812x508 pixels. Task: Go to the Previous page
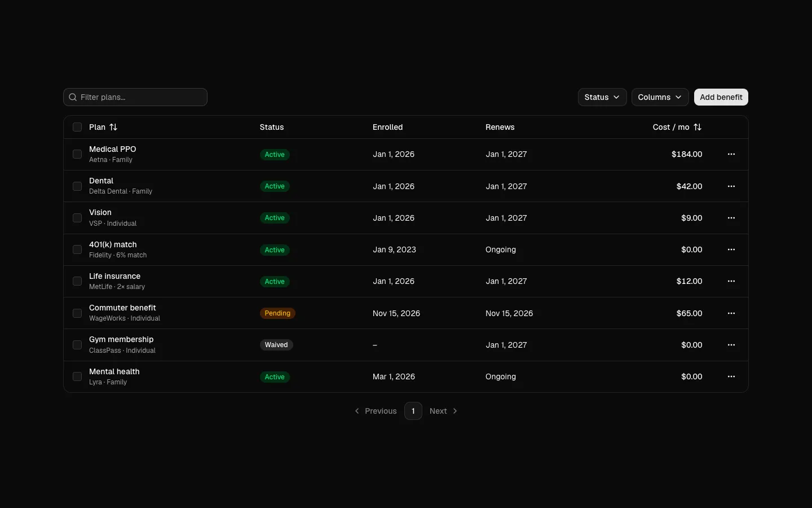click(375, 411)
